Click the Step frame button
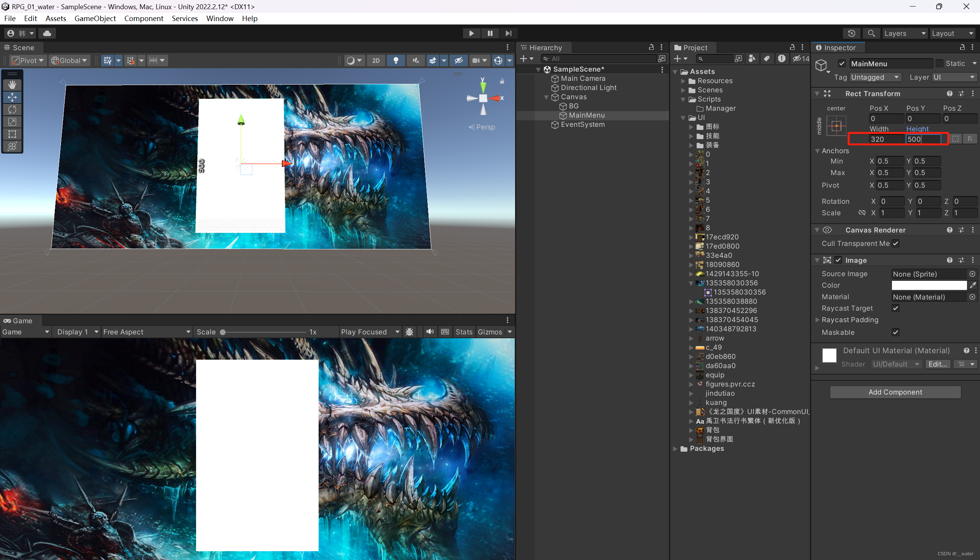Screen dimensions: 980x560 508,33
